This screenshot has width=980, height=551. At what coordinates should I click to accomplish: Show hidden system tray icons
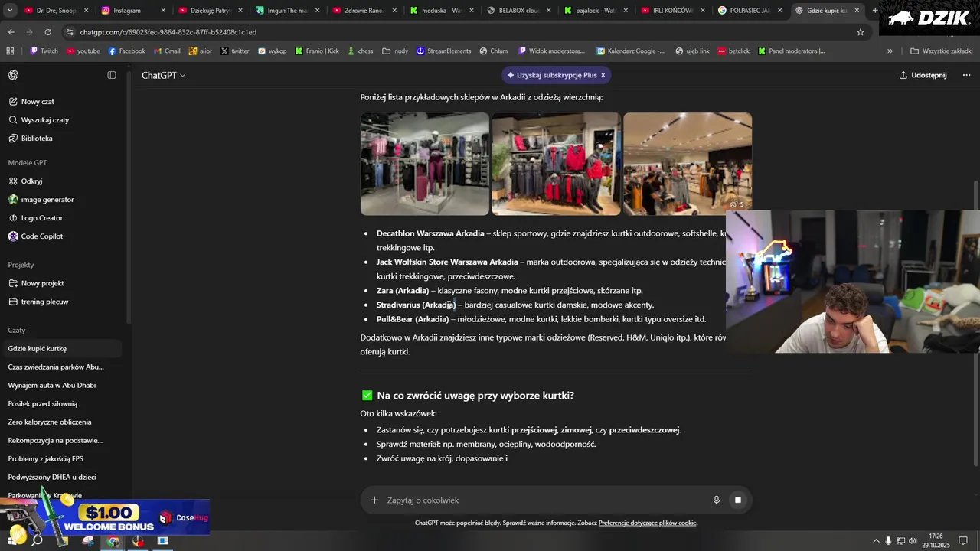click(877, 541)
